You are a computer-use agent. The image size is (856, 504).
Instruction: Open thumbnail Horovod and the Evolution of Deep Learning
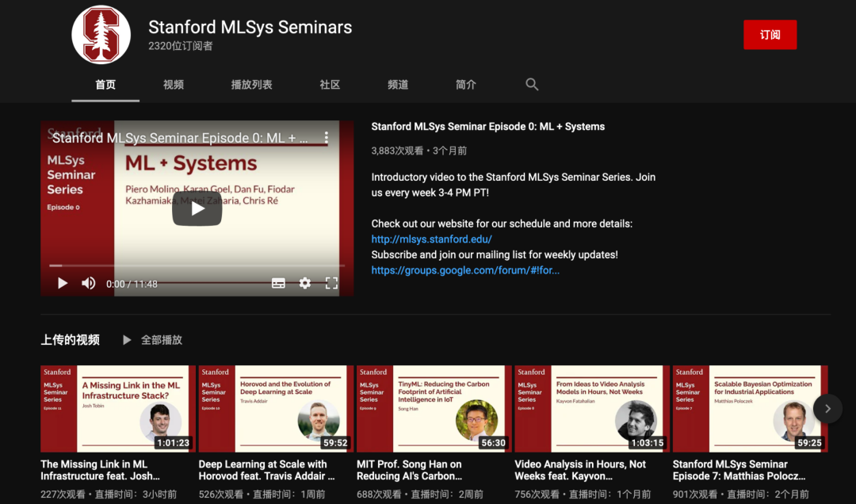pyautogui.click(x=276, y=408)
